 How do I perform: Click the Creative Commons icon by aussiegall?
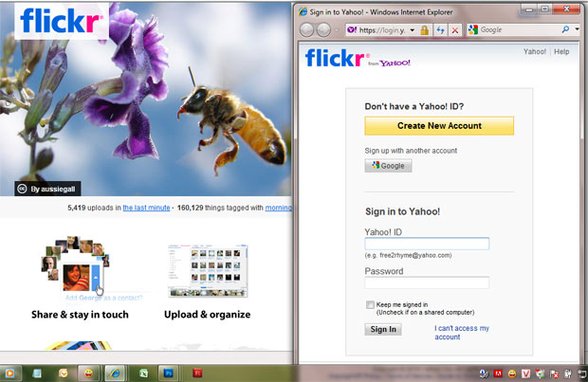coord(23,188)
